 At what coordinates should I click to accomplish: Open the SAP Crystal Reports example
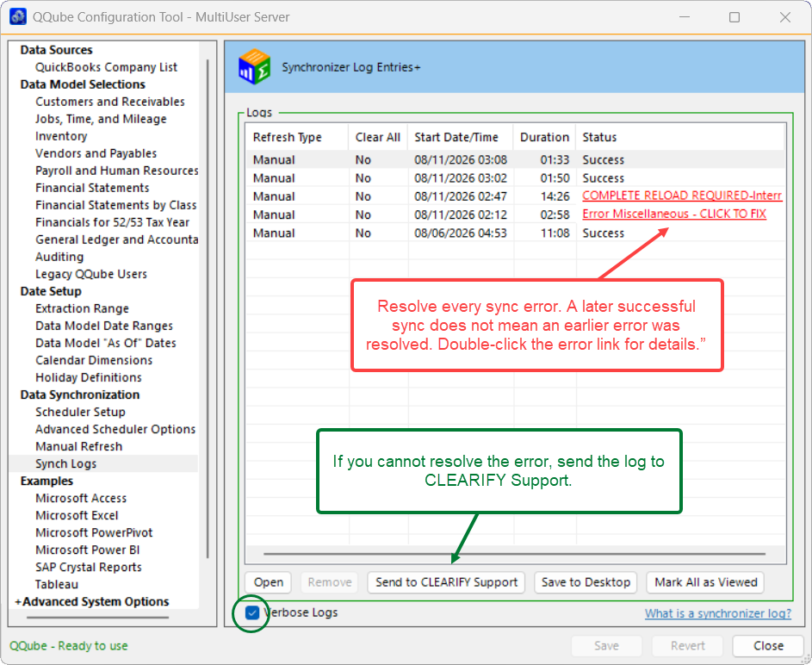click(x=89, y=567)
